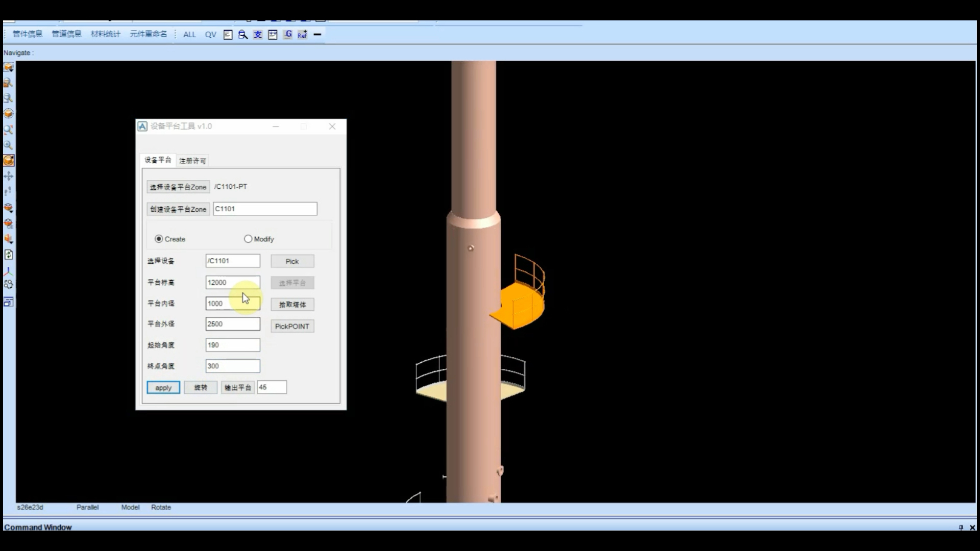The width and height of the screenshot is (980, 551).
Task: Select the Modify radio button
Action: [248, 239]
